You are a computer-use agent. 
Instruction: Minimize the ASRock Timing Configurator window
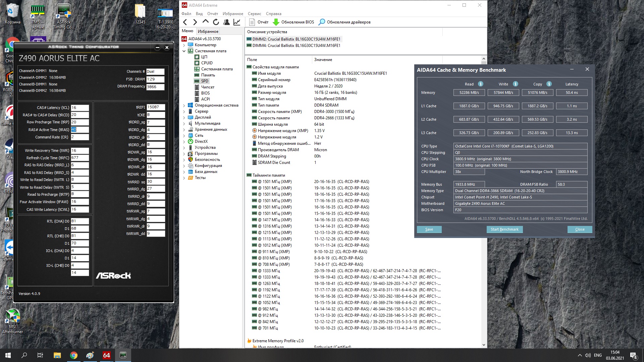(157, 47)
